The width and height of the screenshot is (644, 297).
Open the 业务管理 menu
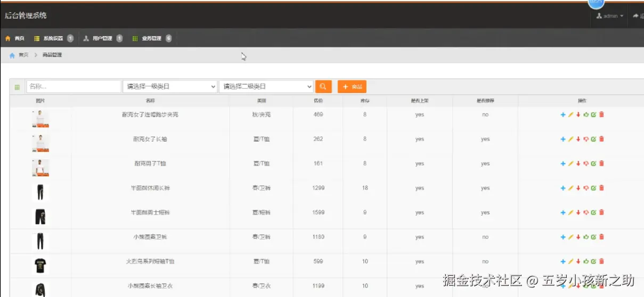point(152,38)
